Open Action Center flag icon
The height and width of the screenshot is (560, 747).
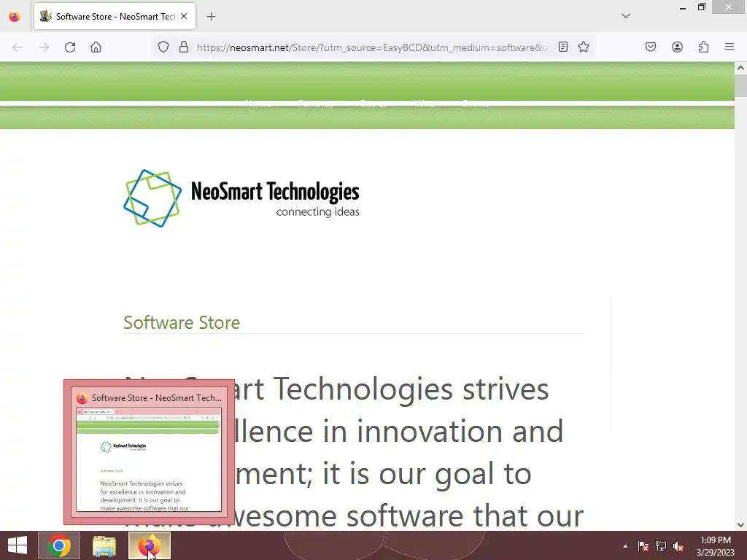[x=643, y=546]
